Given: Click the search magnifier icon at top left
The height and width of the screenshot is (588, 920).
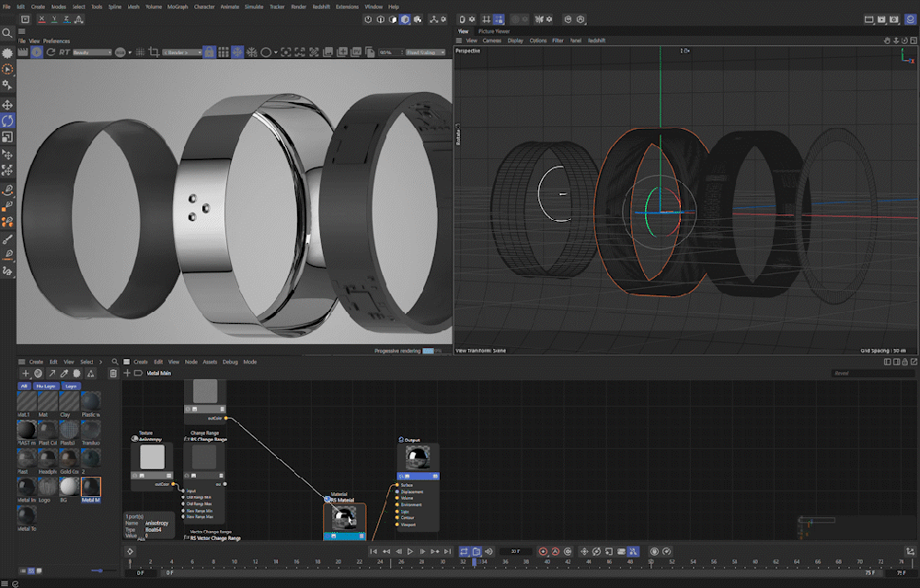Looking at the screenshot, I should pyautogui.click(x=7, y=33).
